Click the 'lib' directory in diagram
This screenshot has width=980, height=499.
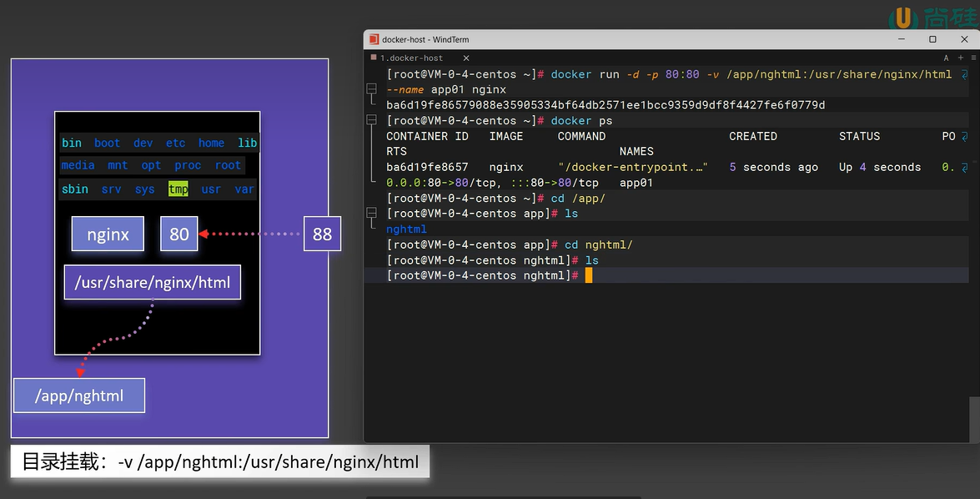(x=248, y=143)
